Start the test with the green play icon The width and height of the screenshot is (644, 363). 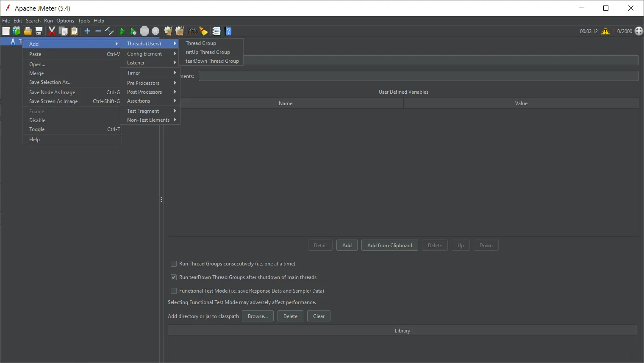click(122, 31)
